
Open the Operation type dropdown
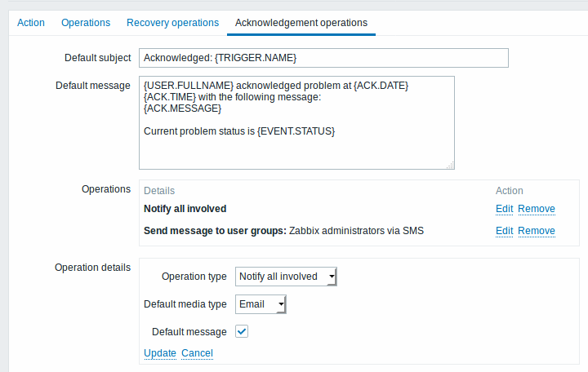286,277
